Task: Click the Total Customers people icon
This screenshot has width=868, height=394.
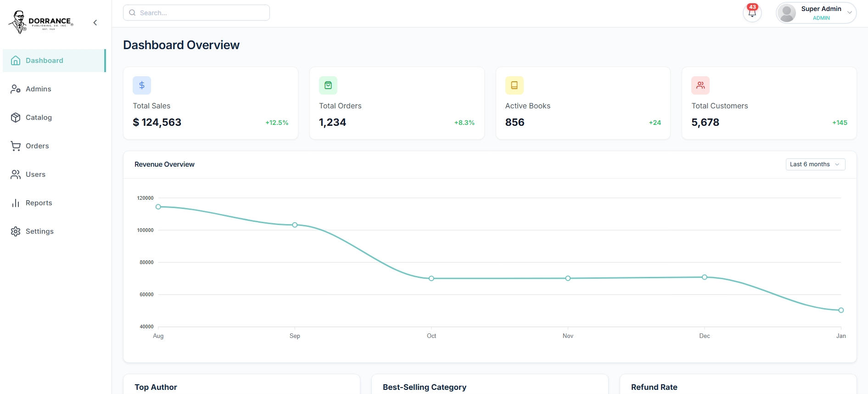Action: [x=700, y=85]
